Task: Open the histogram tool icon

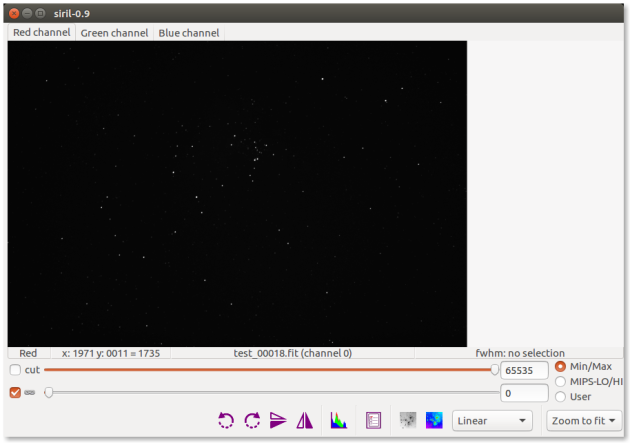Action: click(339, 421)
